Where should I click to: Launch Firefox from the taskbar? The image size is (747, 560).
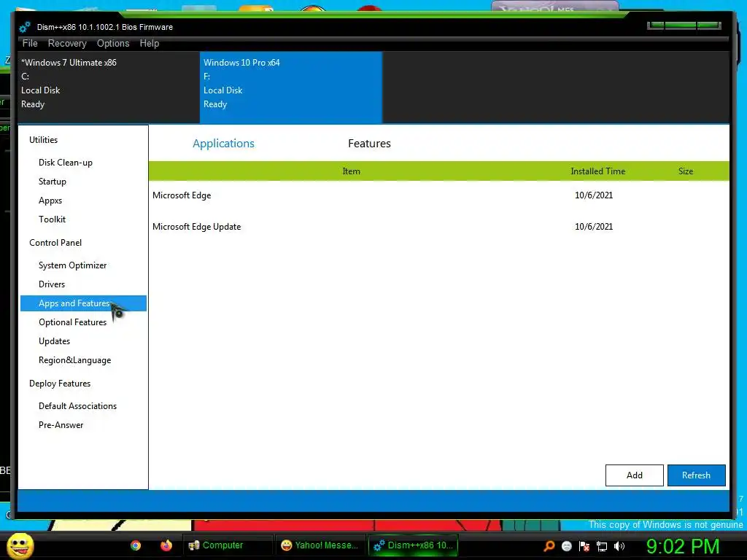166,545
